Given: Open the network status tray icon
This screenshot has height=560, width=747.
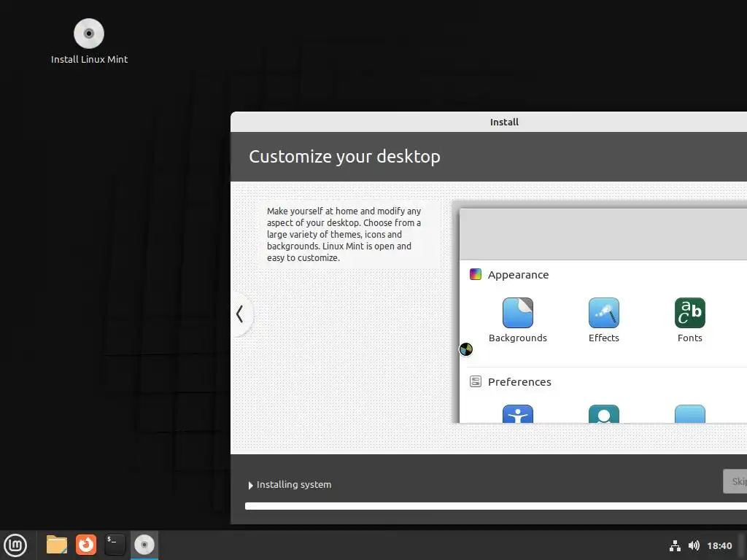Looking at the screenshot, I should (x=675, y=545).
